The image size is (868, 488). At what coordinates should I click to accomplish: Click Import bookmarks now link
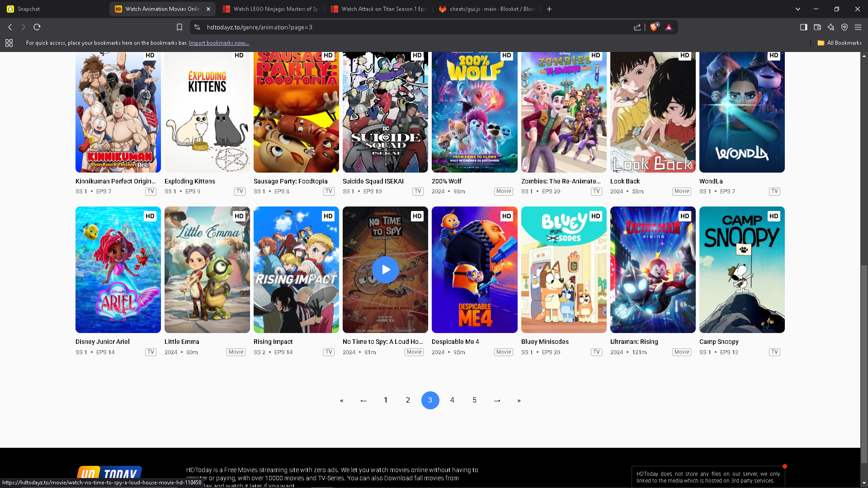pyautogui.click(x=219, y=43)
